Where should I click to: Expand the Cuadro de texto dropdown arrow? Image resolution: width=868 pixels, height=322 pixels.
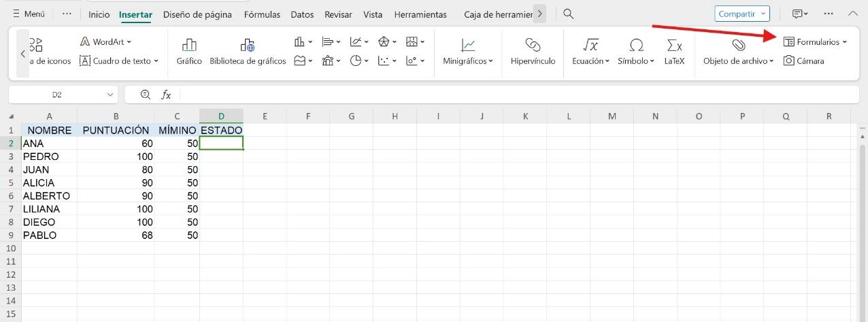pyautogui.click(x=156, y=61)
